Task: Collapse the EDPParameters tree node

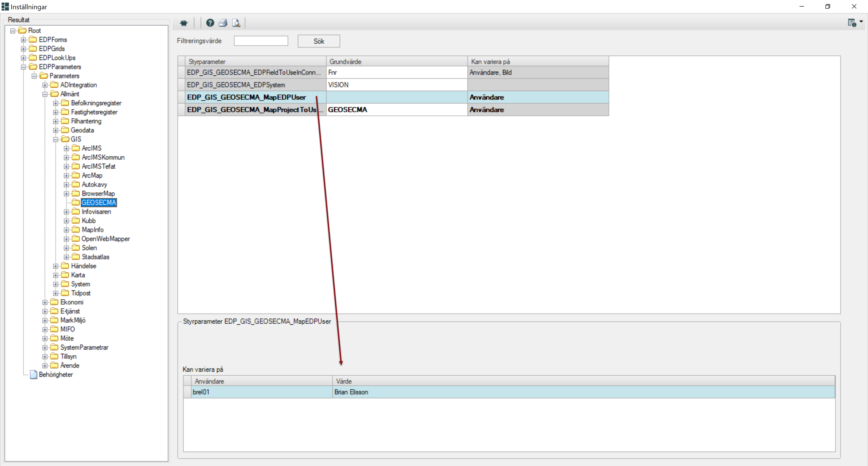Action: (23, 67)
